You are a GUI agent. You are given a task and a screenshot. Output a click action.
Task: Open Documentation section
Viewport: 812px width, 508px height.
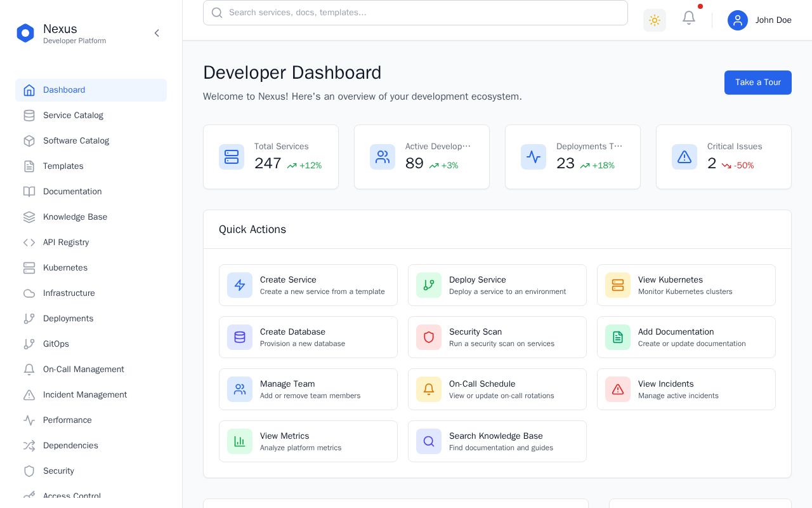(91, 192)
